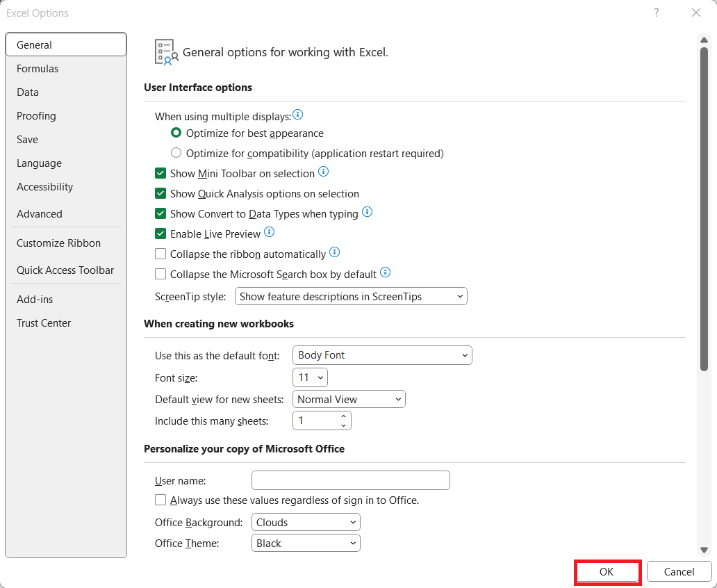Check Collapse the Microsoft Search box by default
717x588 pixels.
(160, 274)
